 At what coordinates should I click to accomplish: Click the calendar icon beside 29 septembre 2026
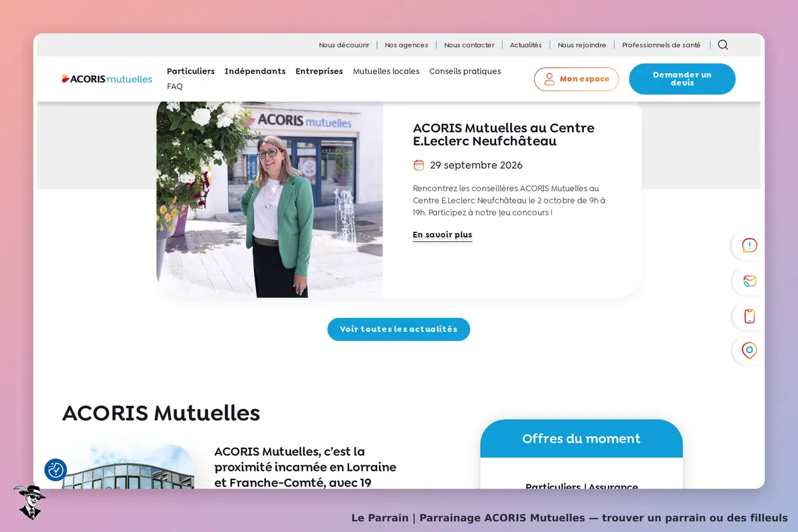pyautogui.click(x=419, y=165)
